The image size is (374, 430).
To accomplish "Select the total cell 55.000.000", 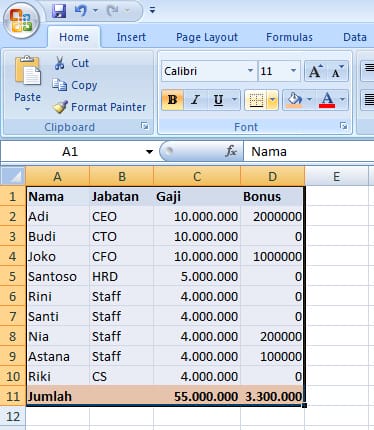I will tap(197, 397).
